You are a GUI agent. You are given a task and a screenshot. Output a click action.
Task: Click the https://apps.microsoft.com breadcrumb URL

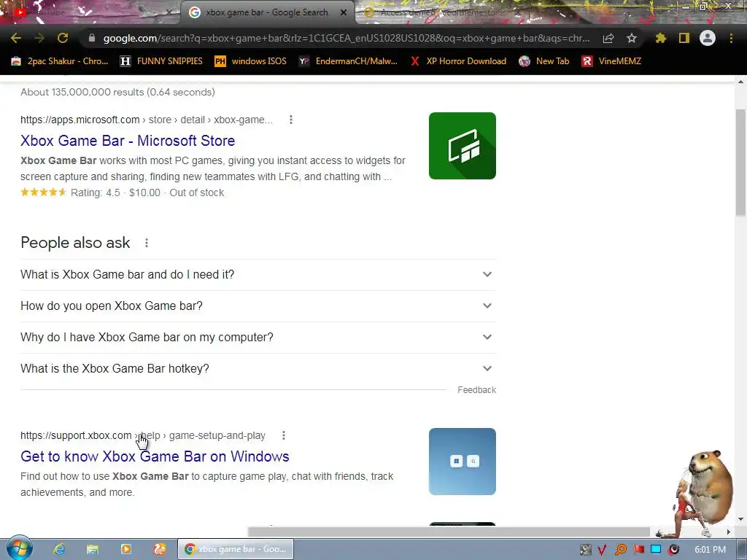point(80,120)
